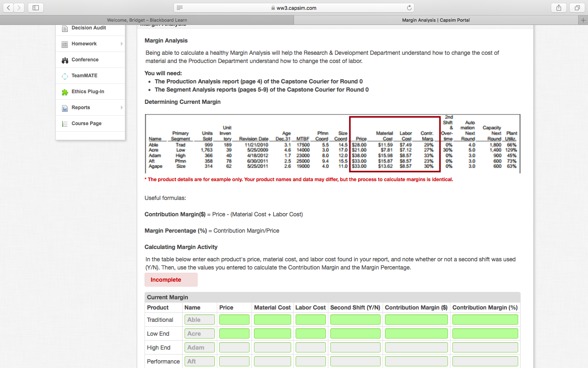Switch to the Blackboard Learn tab
This screenshot has width=588, height=368.
pos(147,20)
